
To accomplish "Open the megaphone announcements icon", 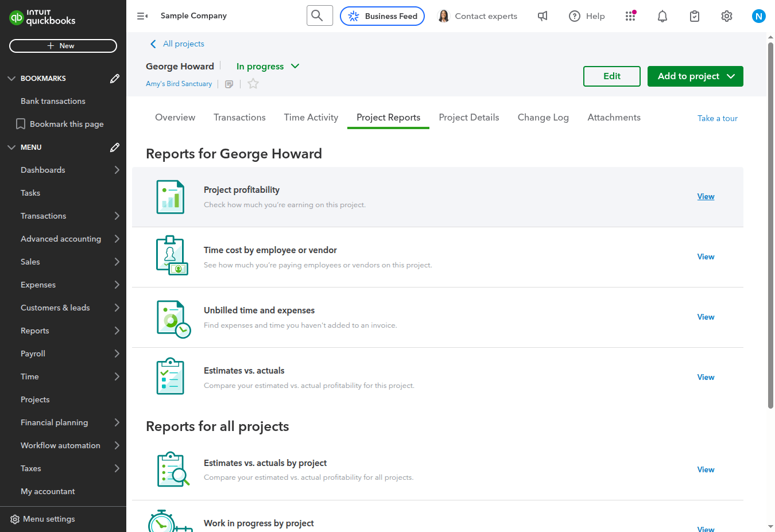I will point(542,16).
